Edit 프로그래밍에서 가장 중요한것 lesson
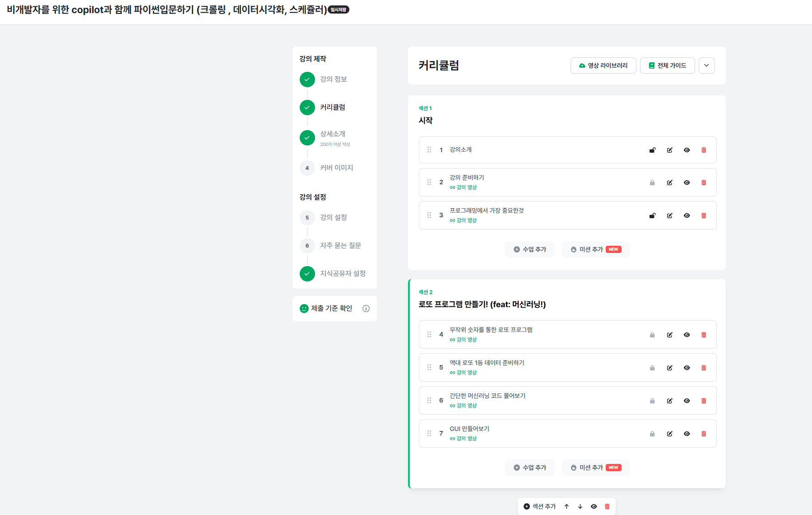The image size is (812, 515). pyautogui.click(x=669, y=215)
